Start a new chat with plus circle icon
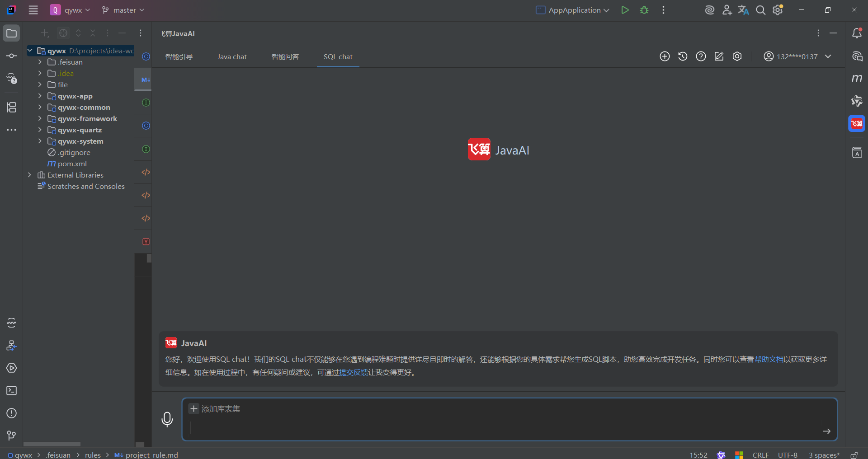The height and width of the screenshot is (459, 868). pos(665,56)
